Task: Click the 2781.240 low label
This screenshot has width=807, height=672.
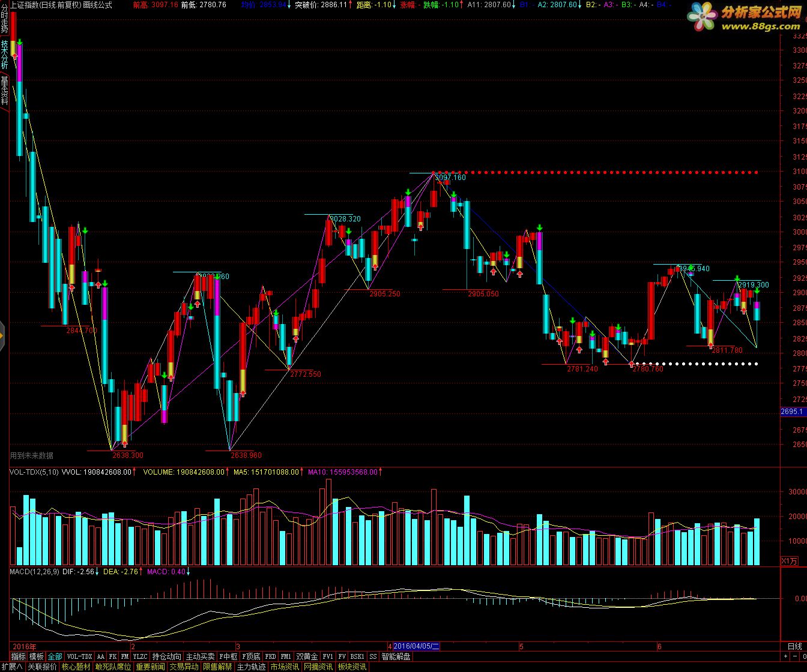Action: pyautogui.click(x=582, y=369)
